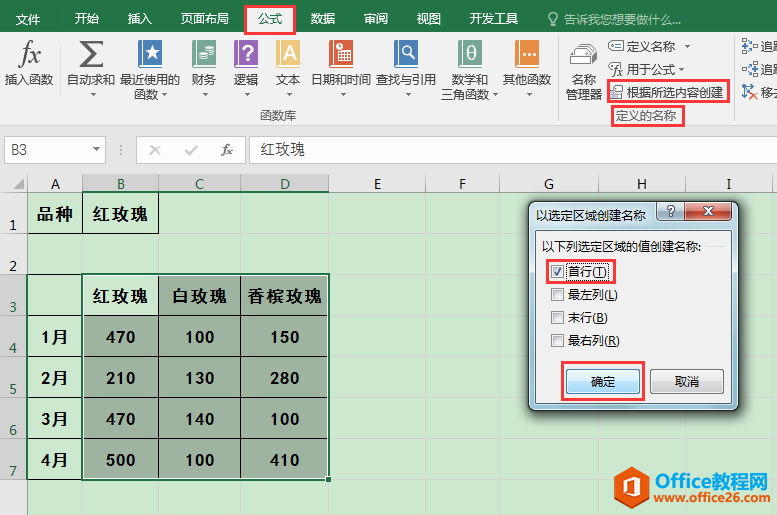The width and height of the screenshot is (777, 515).
Task: Select the cell with value 280
Action: coord(284,378)
